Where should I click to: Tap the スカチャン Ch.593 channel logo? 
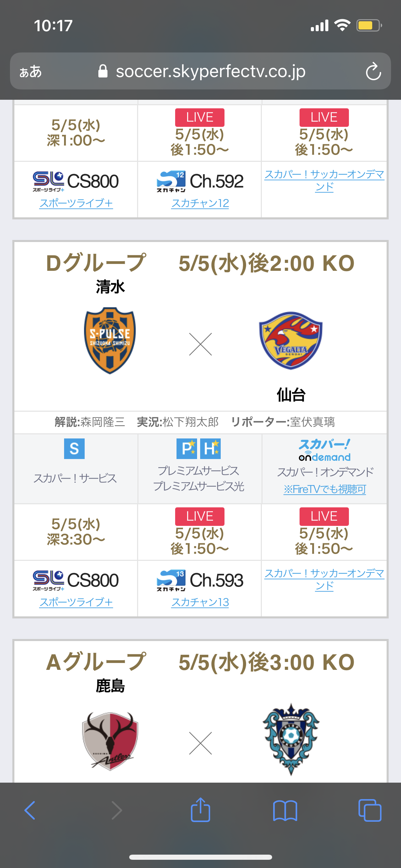171,580
